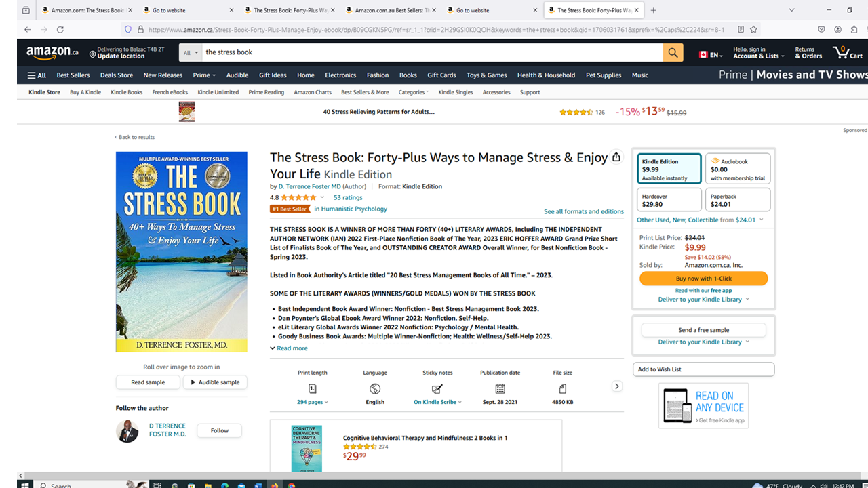Viewport: 868px width, 488px height.
Task: Click the author's profile photo
Action: (x=127, y=431)
